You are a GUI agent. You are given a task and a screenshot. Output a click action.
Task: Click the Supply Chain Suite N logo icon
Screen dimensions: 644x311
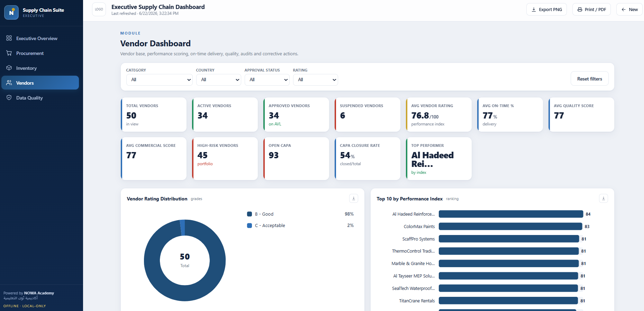(x=11, y=12)
